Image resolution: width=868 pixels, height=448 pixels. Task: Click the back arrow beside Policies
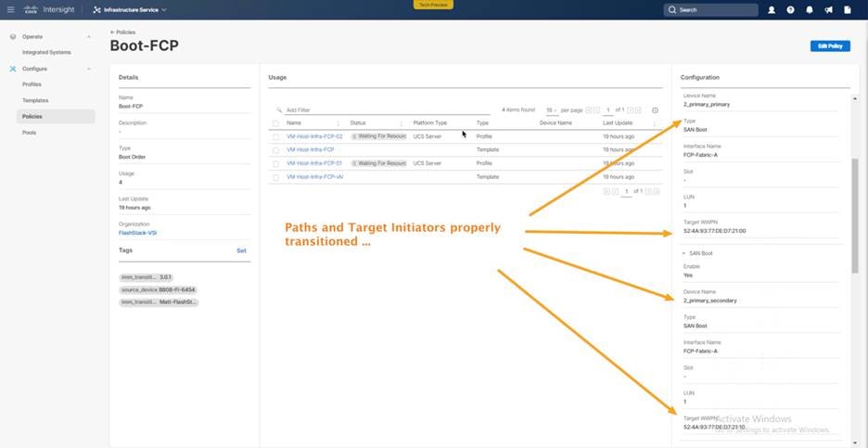tap(112, 32)
